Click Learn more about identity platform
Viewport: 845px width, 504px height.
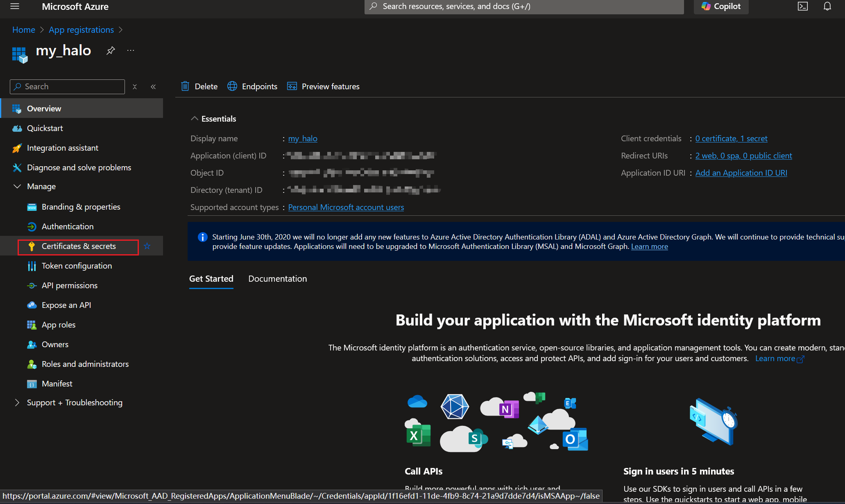(779, 359)
